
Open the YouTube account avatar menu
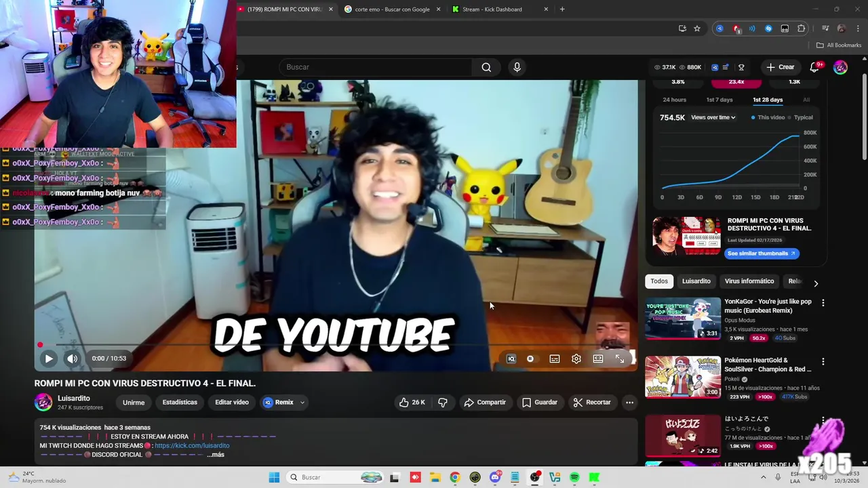[840, 67]
